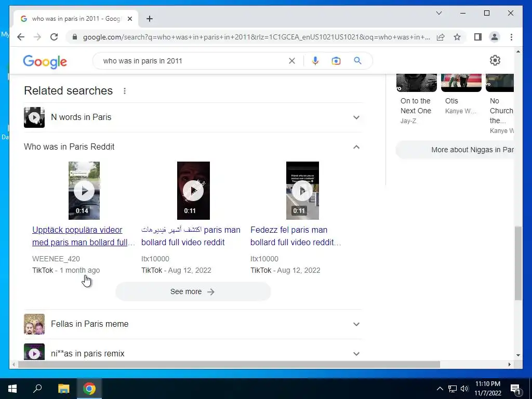Bookmark this tab with the star icon

click(457, 37)
